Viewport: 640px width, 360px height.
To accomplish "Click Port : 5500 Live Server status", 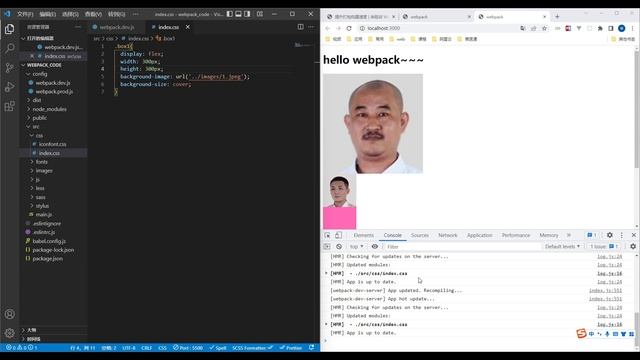I will [188, 348].
